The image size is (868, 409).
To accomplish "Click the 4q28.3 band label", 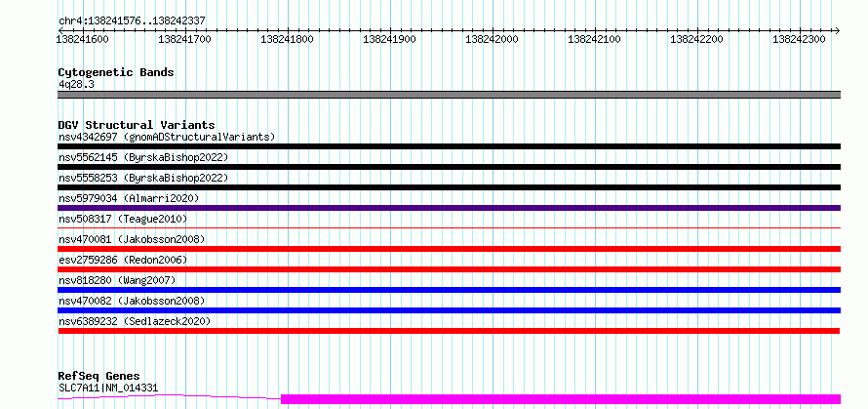I will coord(76,84).
